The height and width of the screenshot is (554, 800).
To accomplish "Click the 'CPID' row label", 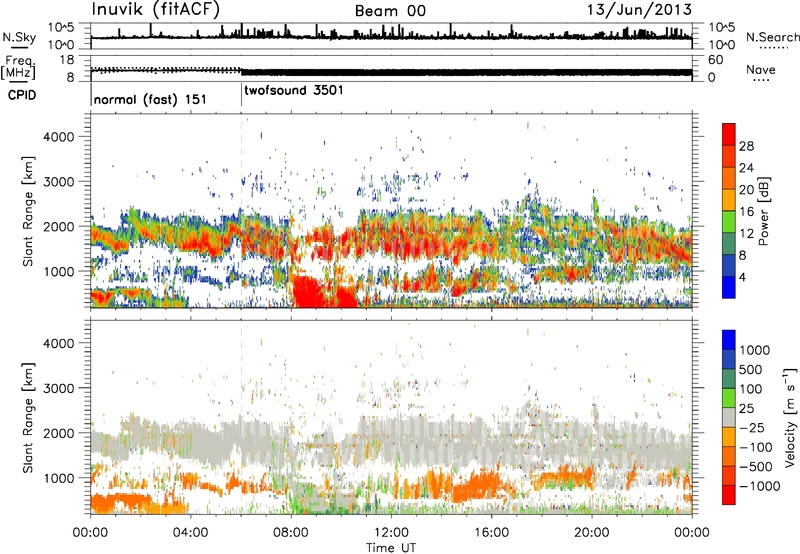I will (22, 95).
